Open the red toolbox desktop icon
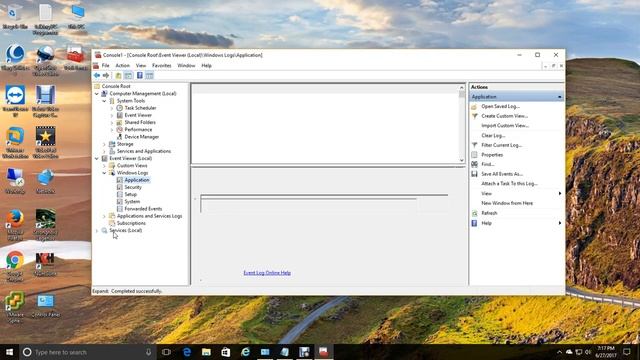The image size is (640, 360). coord(76,58)
